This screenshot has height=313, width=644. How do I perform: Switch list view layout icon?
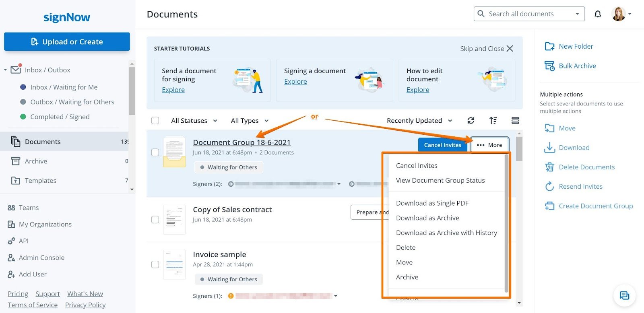tap(515, 120)
